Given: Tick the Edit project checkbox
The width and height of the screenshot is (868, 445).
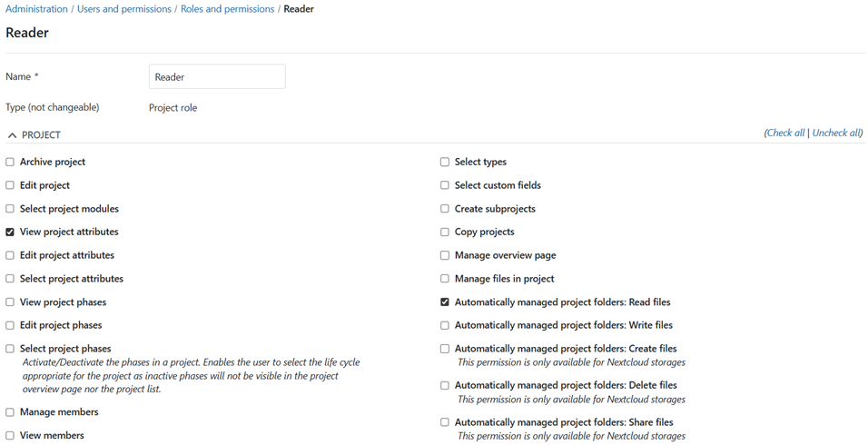Looking at the screenshot, I should click(x=10, y=185).
